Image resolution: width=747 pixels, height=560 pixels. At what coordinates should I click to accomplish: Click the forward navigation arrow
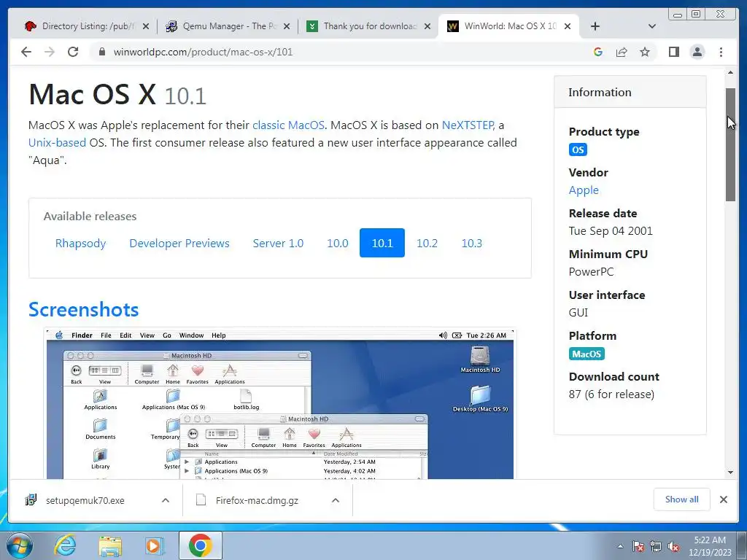point(50,52)
